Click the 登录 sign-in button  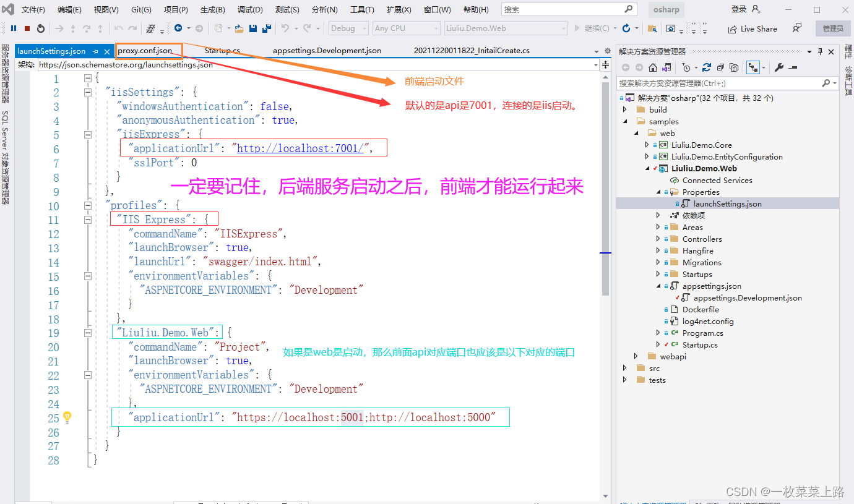(x=746, y=9)
